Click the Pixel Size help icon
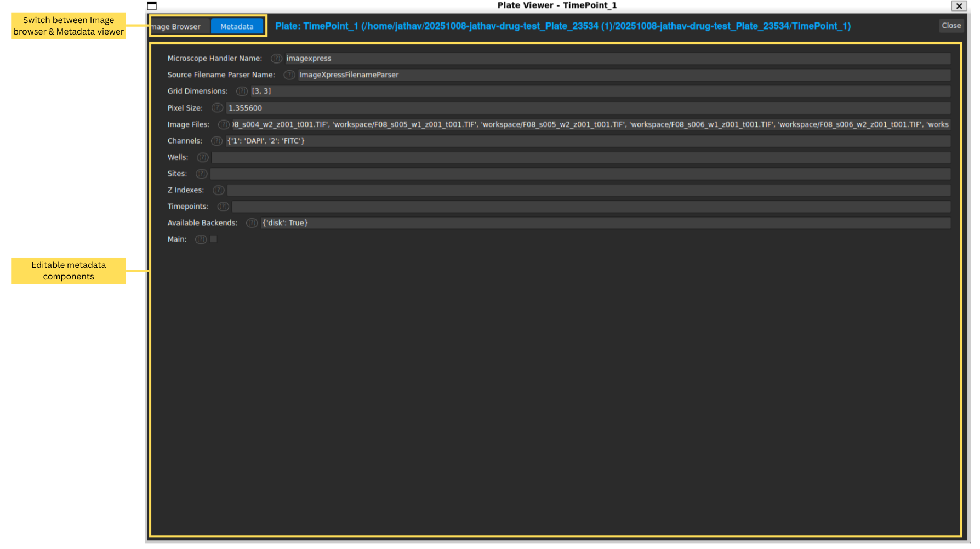 pos(217,108)
